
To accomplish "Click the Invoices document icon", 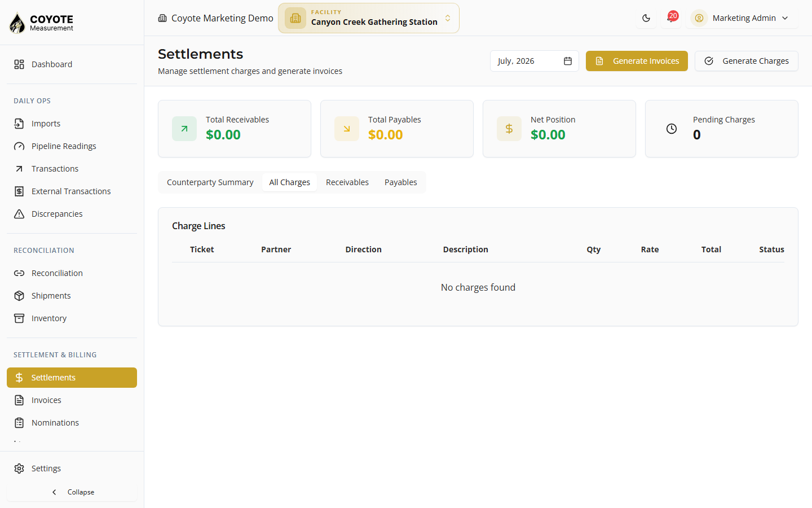I will (x=19, y=400).
